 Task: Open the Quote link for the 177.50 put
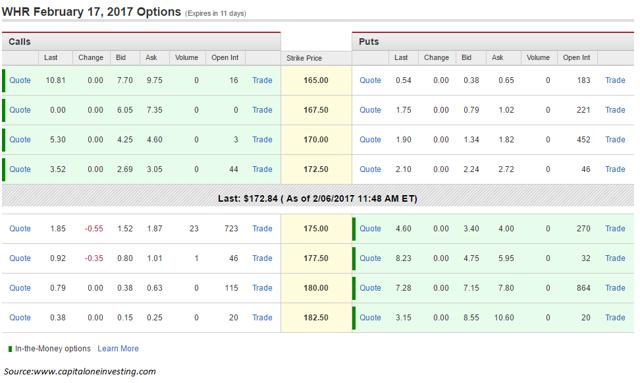370,258
